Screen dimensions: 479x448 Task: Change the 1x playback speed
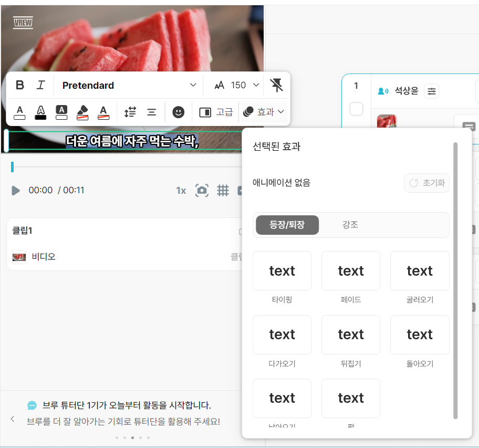(181, 191)
